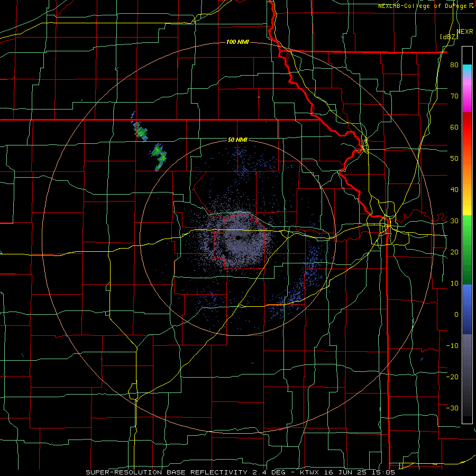This screenshot has height=476, width=476.
Task: Click the 50 value on the dBZ scale
Action: pyautogui.click(x=454, y=159)
